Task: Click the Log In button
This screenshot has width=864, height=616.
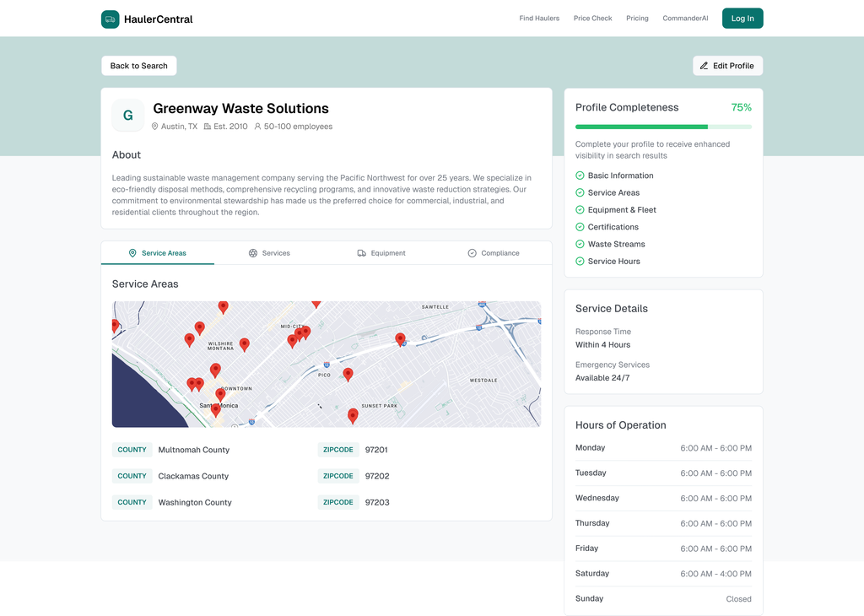Action: 742,19
